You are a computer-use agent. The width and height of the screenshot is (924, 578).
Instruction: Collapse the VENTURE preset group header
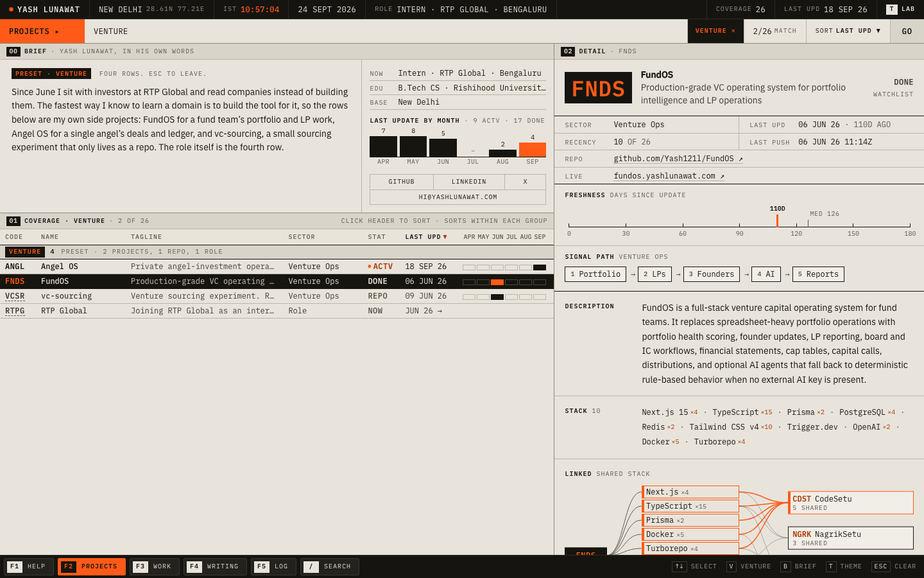point(277,252)
